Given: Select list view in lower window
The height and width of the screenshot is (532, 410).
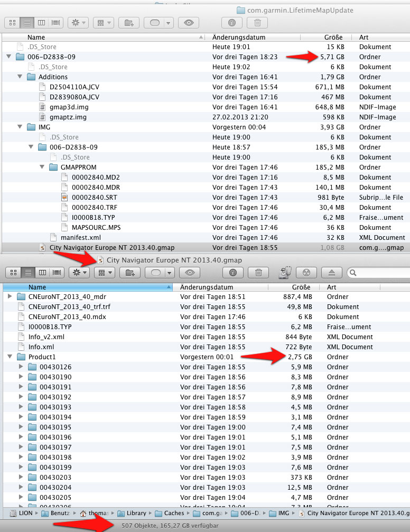Looking at the screenshot, I should [x=27, y=273].
